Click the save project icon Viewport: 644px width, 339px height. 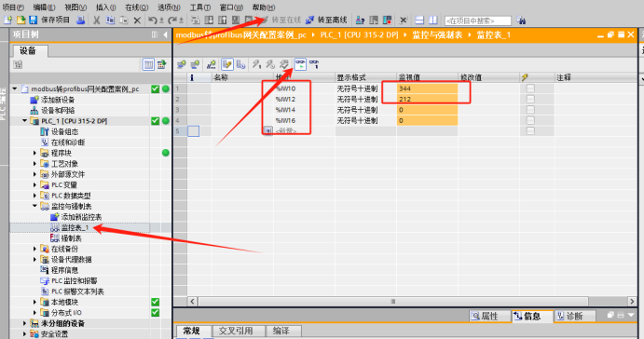(34, 20)
